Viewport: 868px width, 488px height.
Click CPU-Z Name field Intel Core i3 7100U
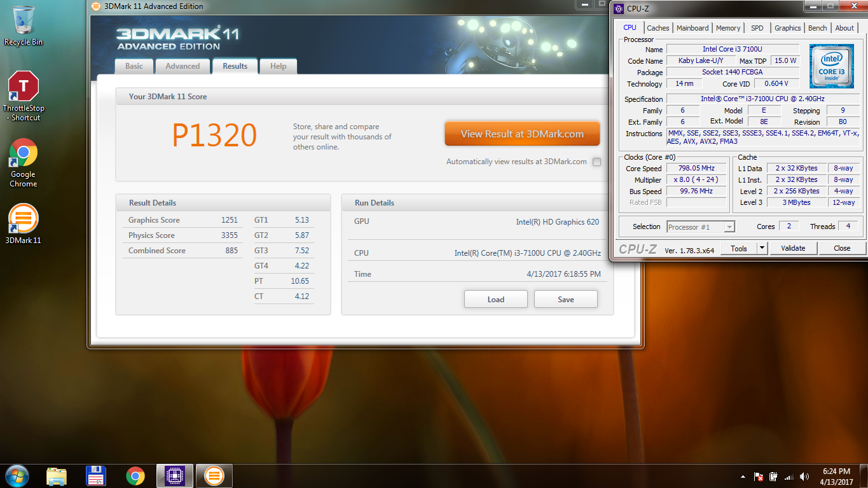(x=733, y=49)
